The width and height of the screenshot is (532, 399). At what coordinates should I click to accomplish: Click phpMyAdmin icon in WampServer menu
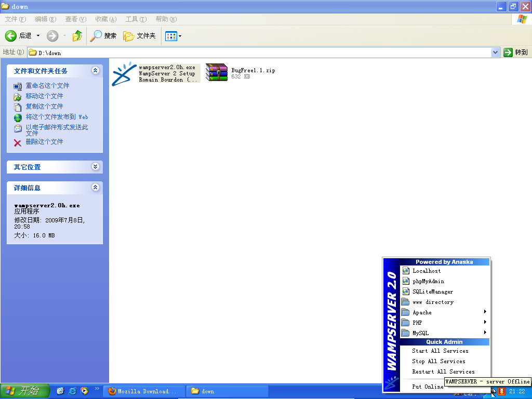point(405,281)
